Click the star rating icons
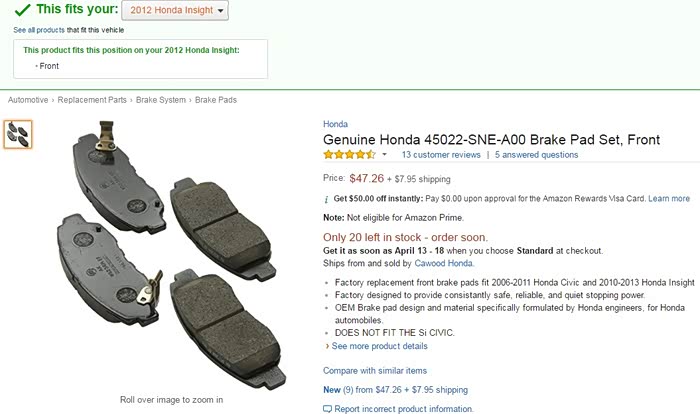Screen dimensions: 700x414 click(x=349, y=155)
